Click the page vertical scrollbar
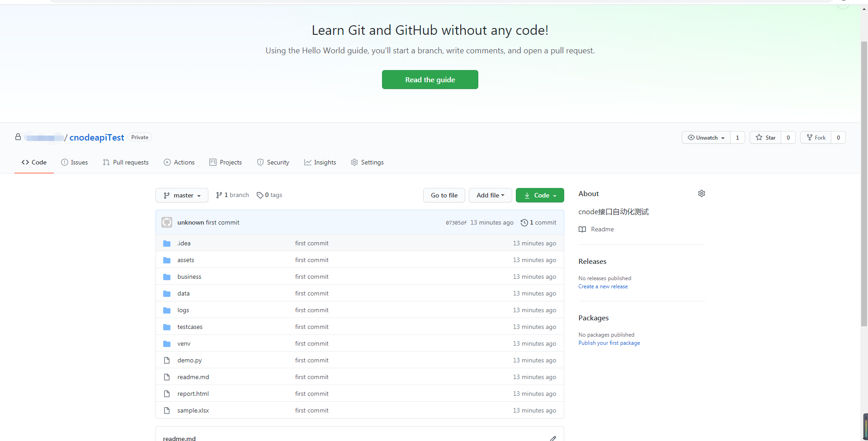The image size is (868, 441). 864,183
